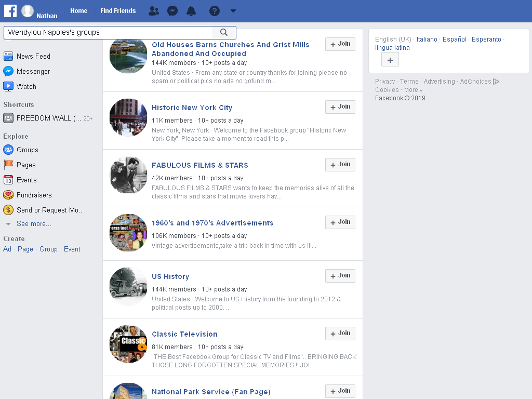This screenshot has height=399, width=532.
Task: Open Classic Television group title
Action: [x=184, y=334]
